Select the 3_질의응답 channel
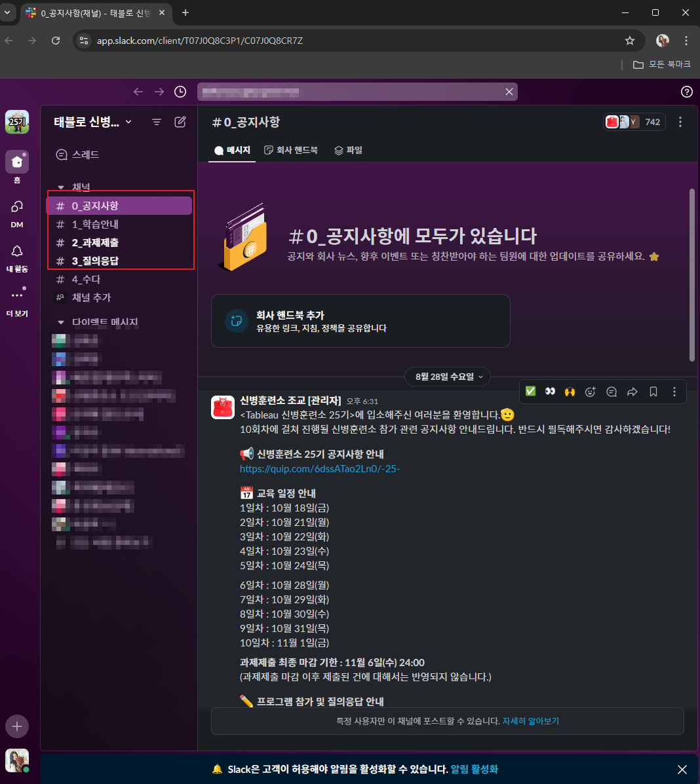 pos(120,261)
